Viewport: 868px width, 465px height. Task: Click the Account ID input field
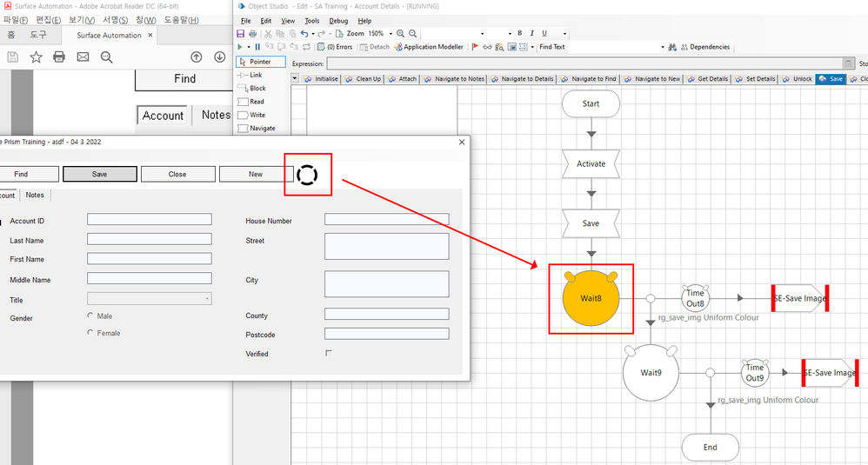[x=149, y=220]
